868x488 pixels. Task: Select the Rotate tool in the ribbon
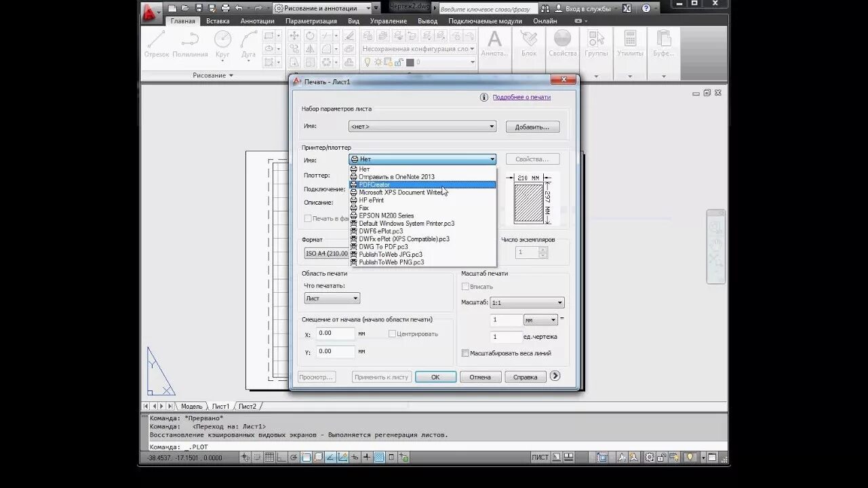click(x=311, y=36)
